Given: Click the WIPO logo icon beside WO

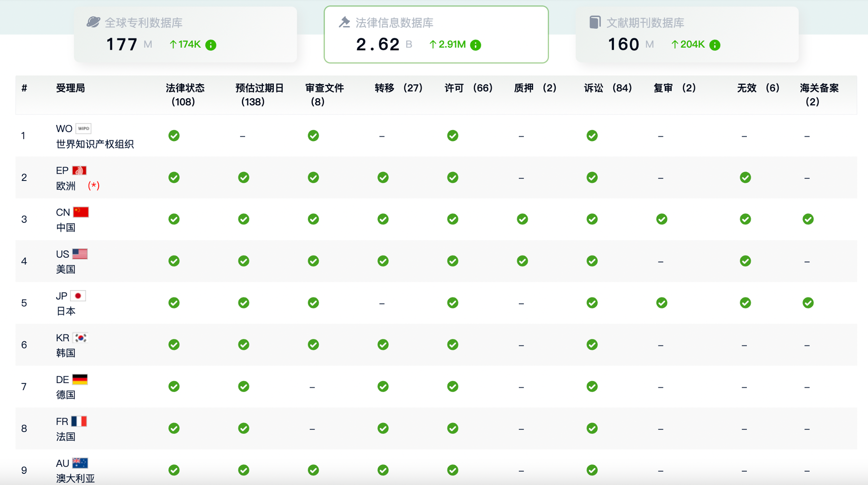Looking at the screenshot, I should [x=83, y=128].
